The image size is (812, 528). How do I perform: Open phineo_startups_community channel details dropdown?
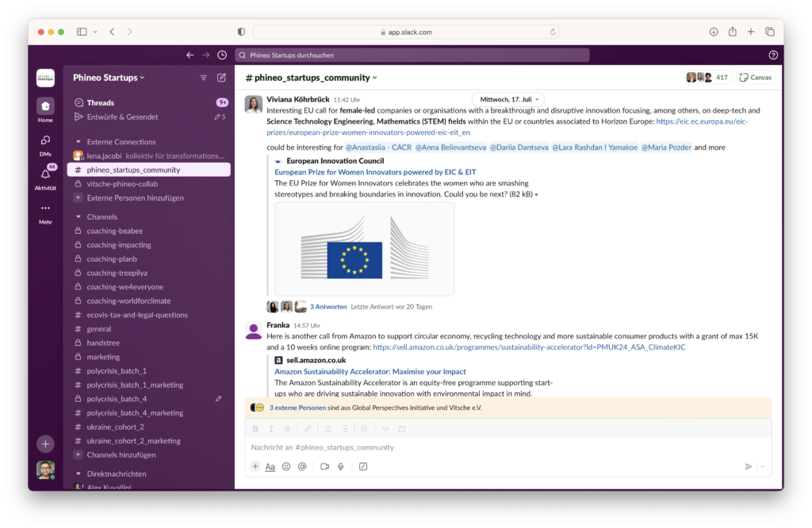tap(311, 78)
